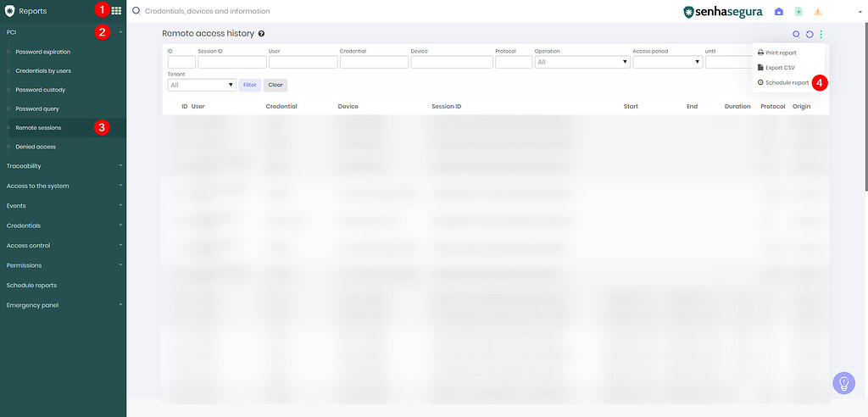This screenshot has height=417, width=868.
Task: Click the search icon above the filters
Action: tap(796, 34)
